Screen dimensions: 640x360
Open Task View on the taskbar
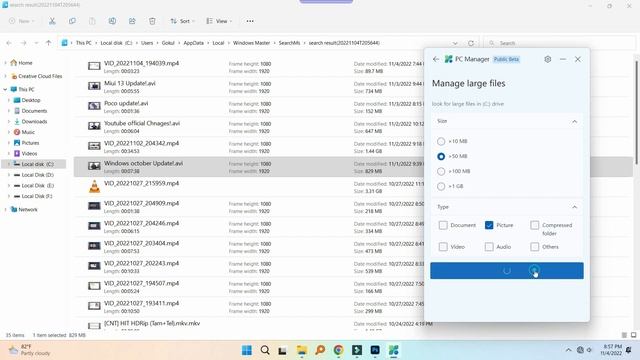(x=282, y=350)
